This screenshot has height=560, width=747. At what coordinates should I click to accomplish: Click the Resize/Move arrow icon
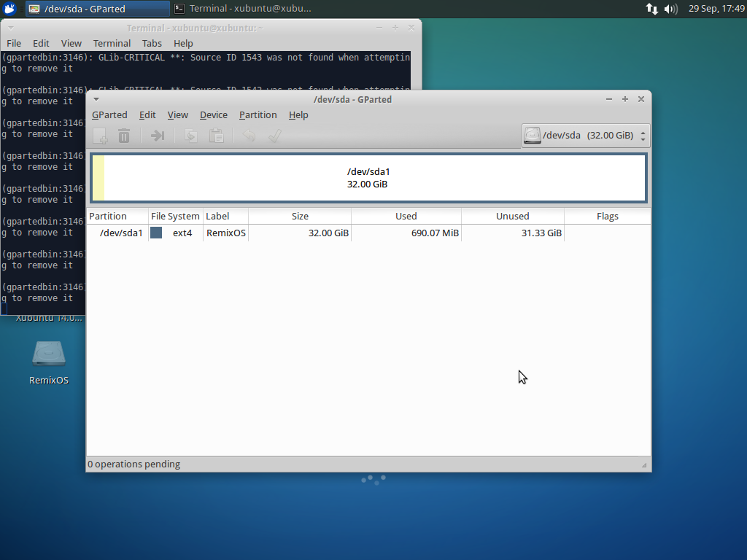click(x=157, y=136)
